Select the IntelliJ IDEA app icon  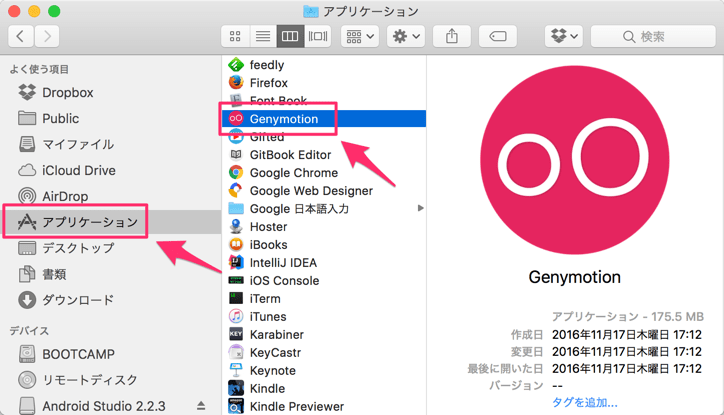coord(236,263)
